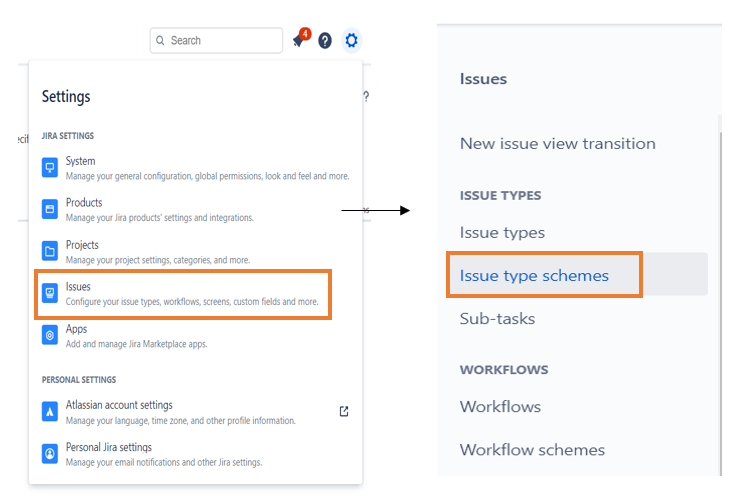Click the ISSUE TYPES section label
The height and width of the screenshot is (503, 737).
(x=501, y=196)
